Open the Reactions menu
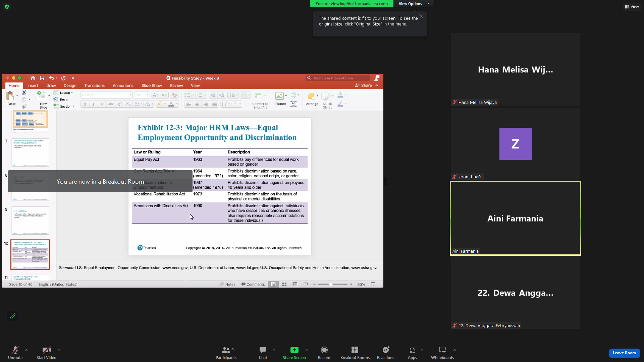This screenshot has width=644, height=362. (x=385, y=353)
